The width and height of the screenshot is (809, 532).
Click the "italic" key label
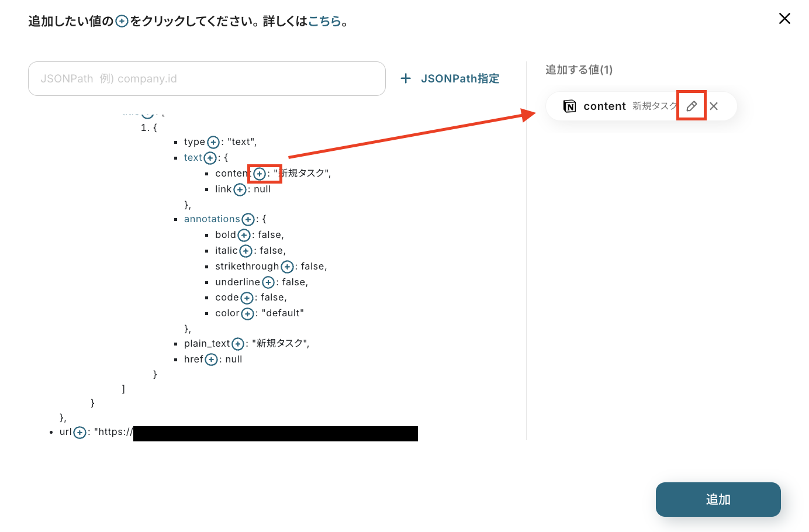coord(226,251)
